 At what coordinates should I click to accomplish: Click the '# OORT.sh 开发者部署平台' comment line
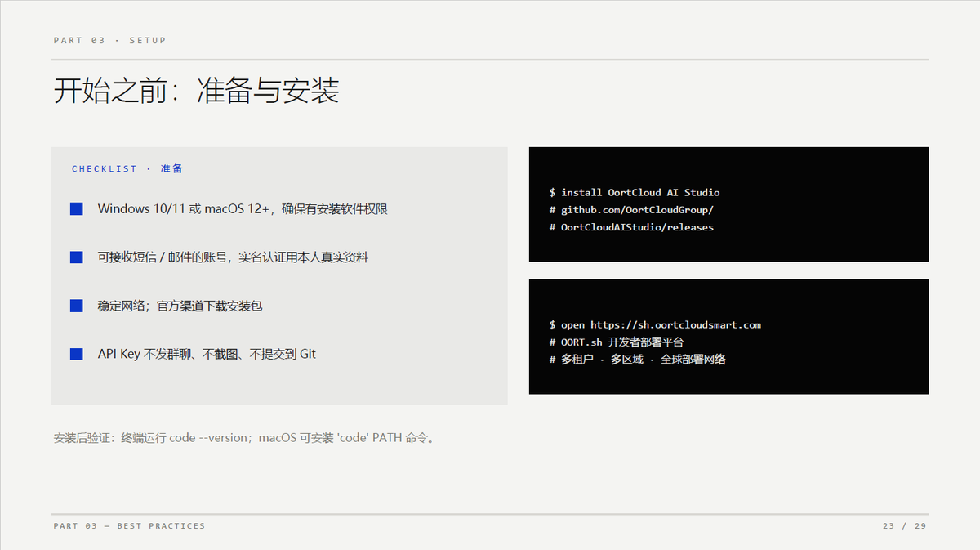(x=617, y=342)
